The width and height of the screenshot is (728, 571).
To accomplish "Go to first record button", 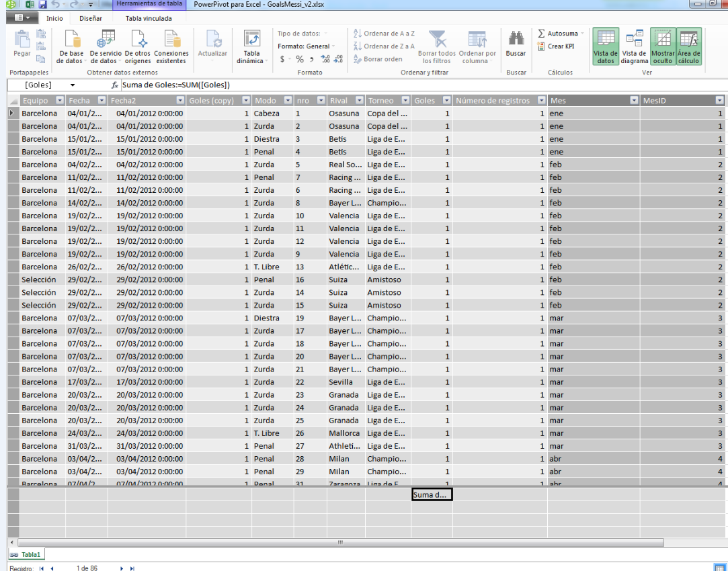I will tap(41, 568).
